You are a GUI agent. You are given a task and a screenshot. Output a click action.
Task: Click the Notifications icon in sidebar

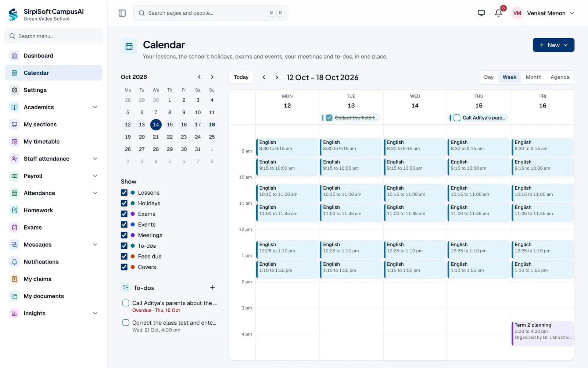tap(14, 262)
